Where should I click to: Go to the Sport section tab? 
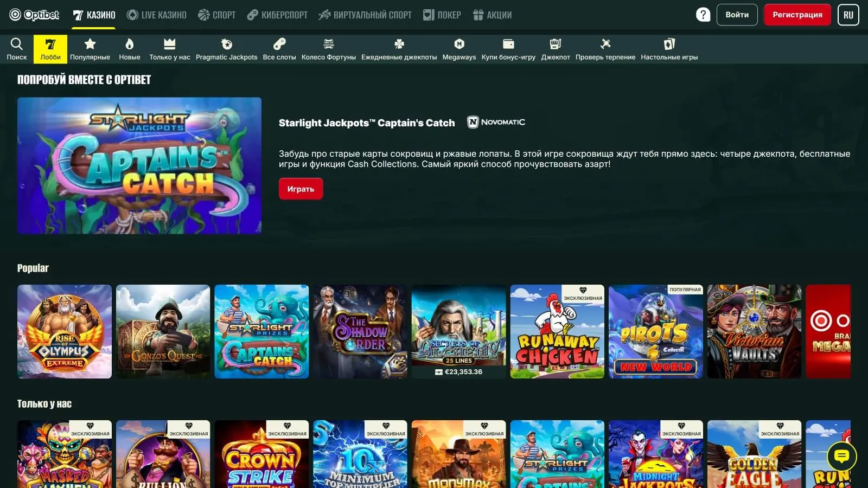pyautogui.click(x=217, y=15)
